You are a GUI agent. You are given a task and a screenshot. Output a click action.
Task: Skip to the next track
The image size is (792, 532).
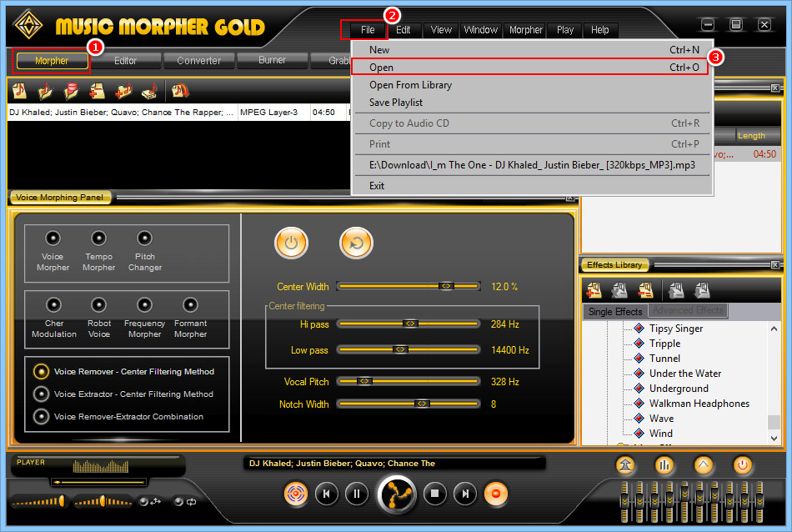coord(465,494)
